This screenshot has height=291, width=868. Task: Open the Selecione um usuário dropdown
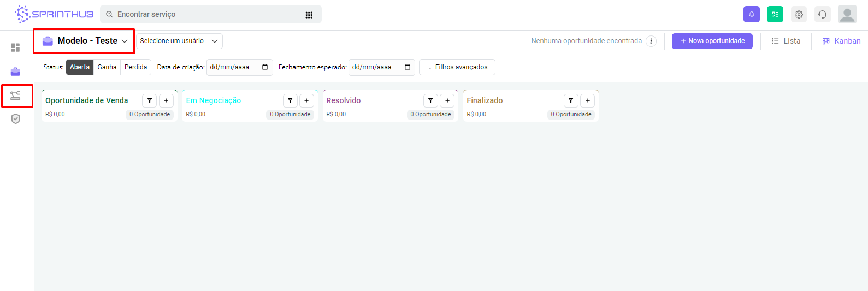tap(179, 41)
